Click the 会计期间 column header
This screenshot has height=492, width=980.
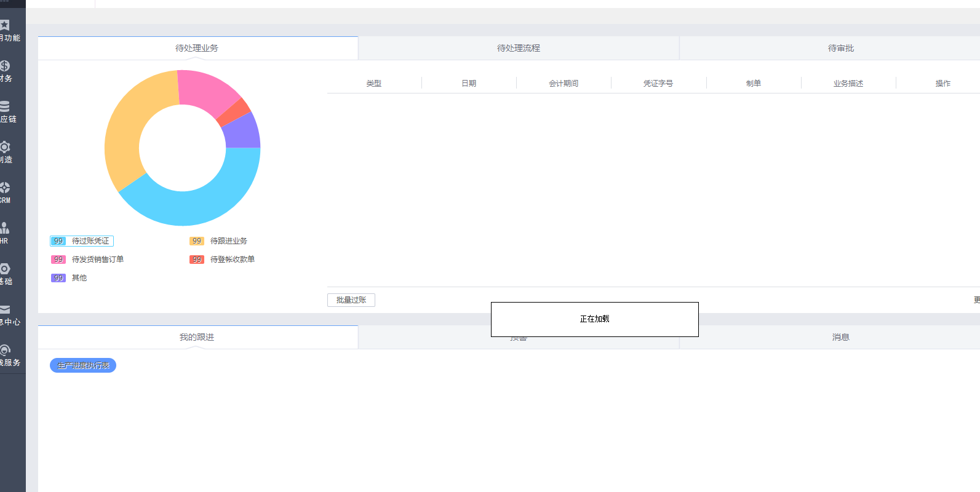pyautogui.click(x=564, y=83)
